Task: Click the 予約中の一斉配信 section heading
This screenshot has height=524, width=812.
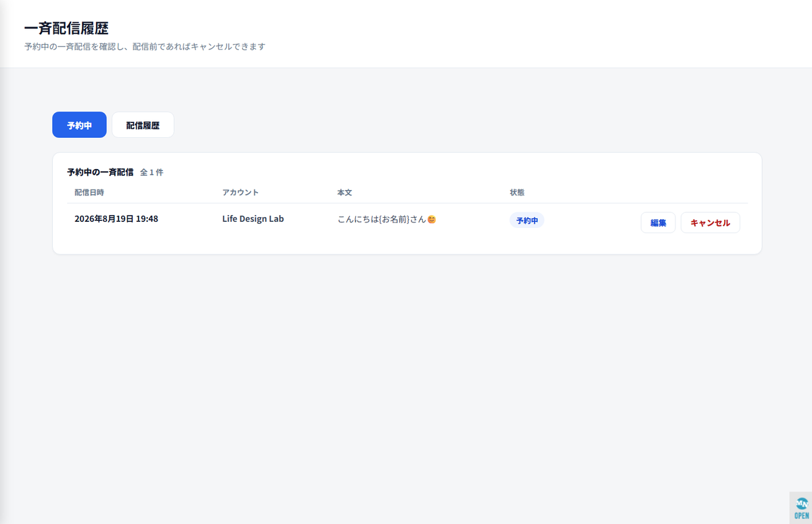Action: 100,172
